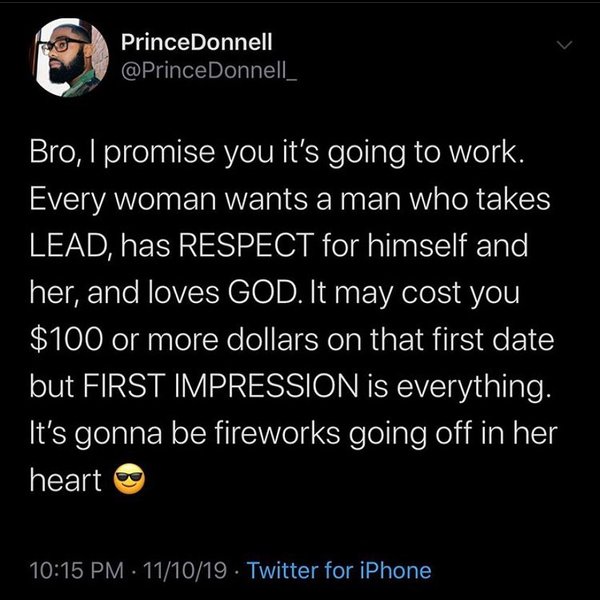
Task: Click the sunglasses smiley emoji
Action: tap(129, 478)
